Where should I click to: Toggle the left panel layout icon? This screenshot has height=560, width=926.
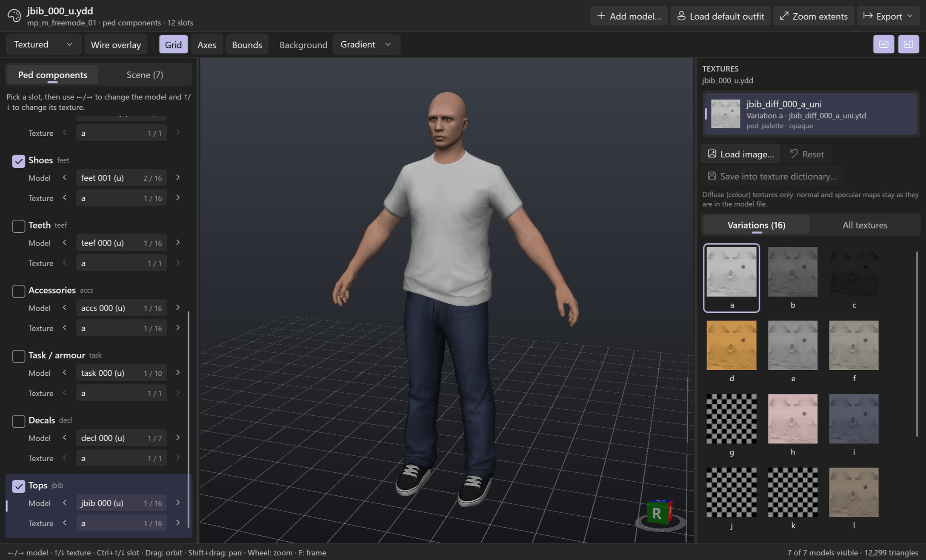pos(883,44)
